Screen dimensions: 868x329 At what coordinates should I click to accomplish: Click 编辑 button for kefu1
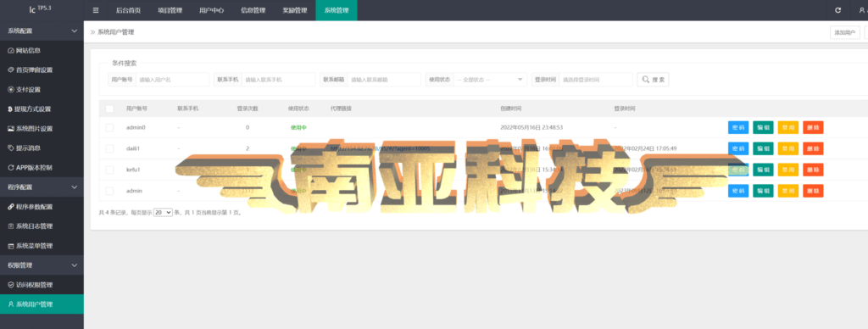point(763,170)
